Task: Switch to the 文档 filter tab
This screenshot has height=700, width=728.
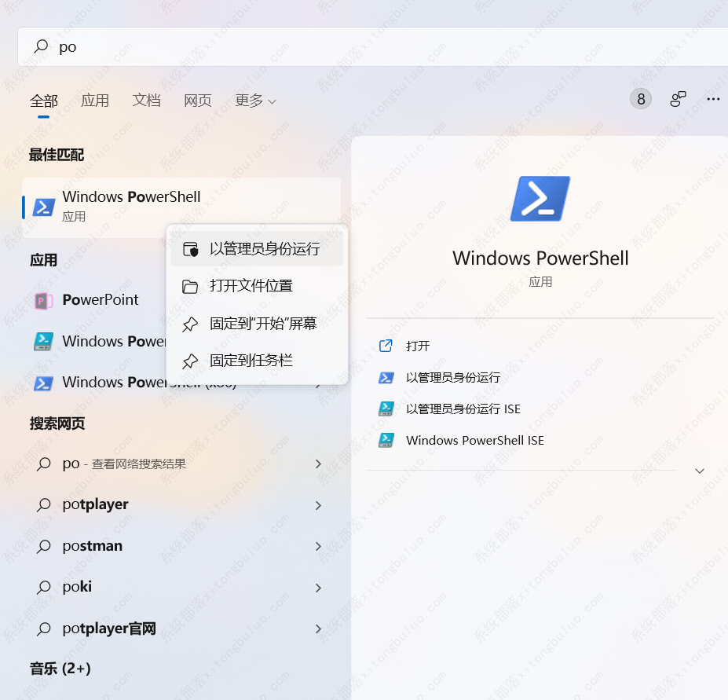Action: coord(146,101)
